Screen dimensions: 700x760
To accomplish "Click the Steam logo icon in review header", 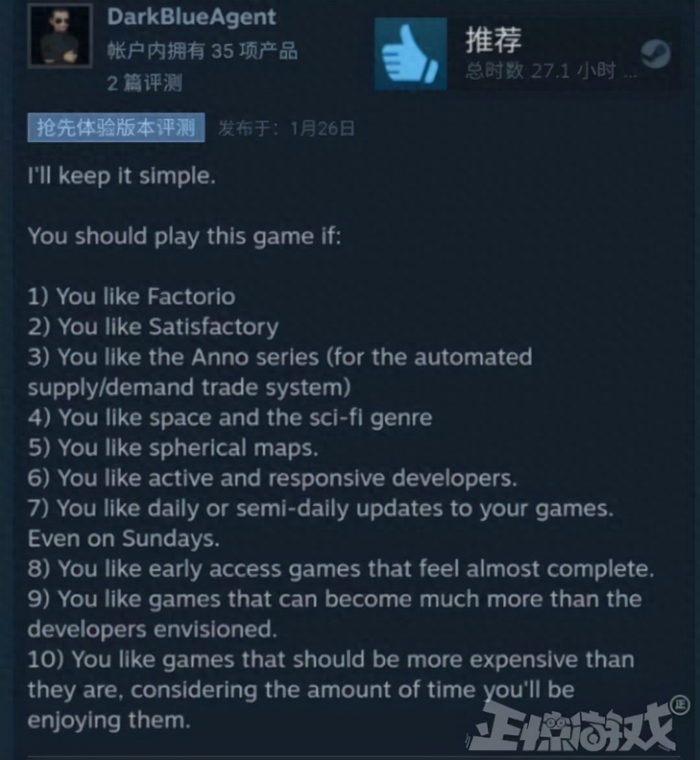I will pyautogui.click(x=655, y=53).
